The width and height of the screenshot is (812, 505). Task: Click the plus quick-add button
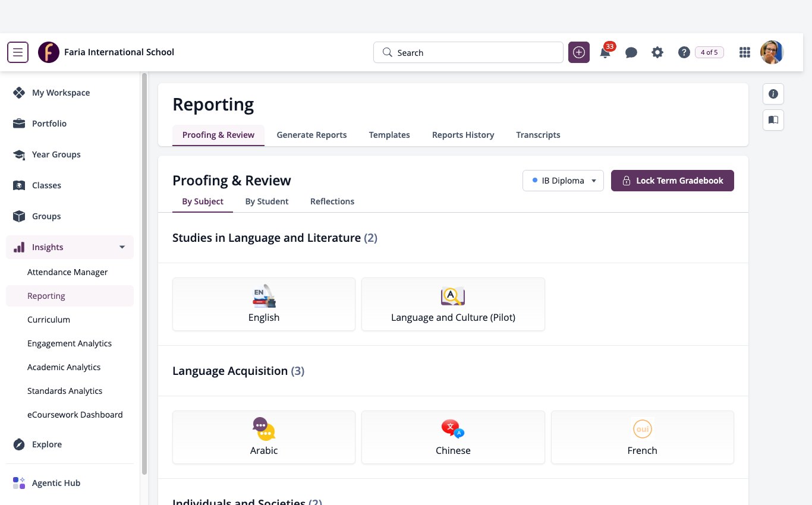click(579, 52)
